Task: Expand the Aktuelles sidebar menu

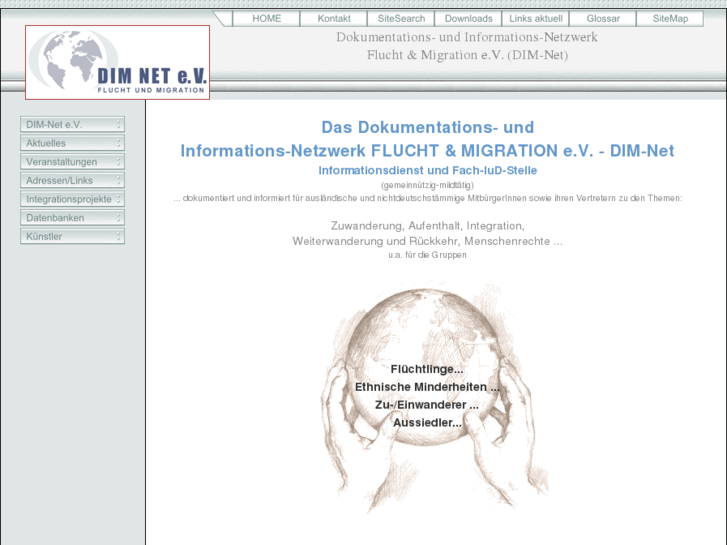Action: [x=72, y=143]
